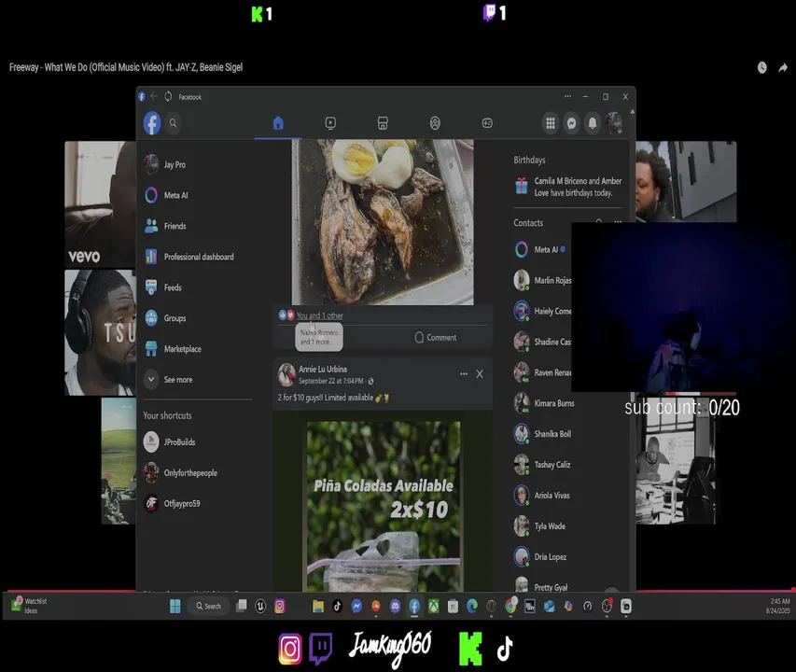This screenshot has height=672, width=796.
Task: Open the Piña Coladas Available post image
Action: click(x=384, y=506)
